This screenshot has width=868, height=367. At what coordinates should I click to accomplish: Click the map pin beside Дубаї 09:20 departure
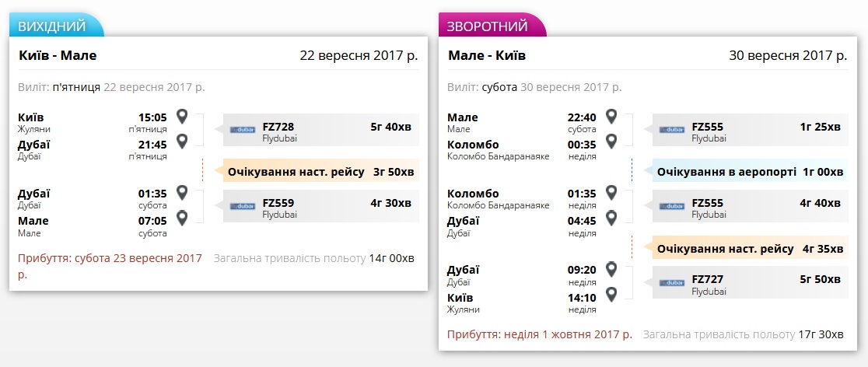click(611, 269)
